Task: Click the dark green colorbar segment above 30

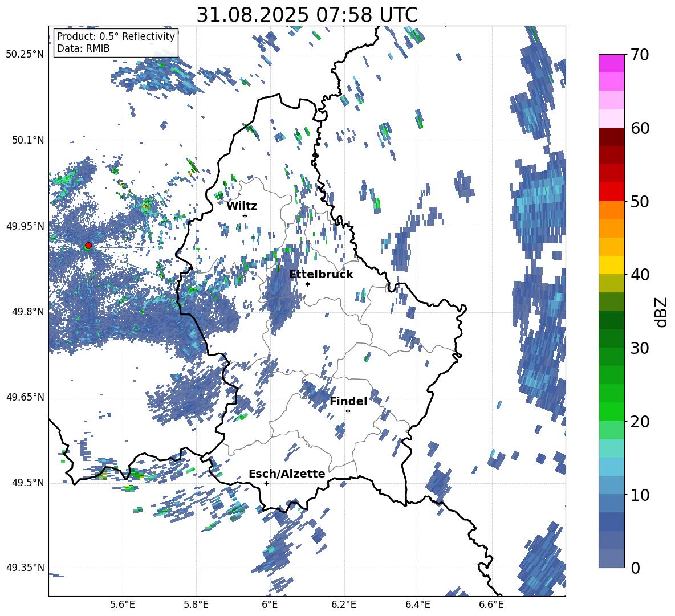Action: click(611, 338)
